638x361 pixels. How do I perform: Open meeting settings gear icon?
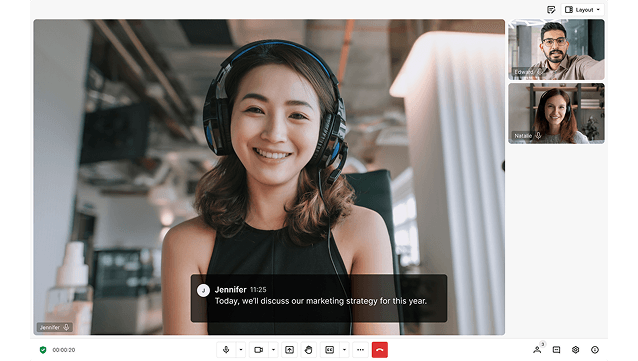pyautogui.click(x=575, y=350)
